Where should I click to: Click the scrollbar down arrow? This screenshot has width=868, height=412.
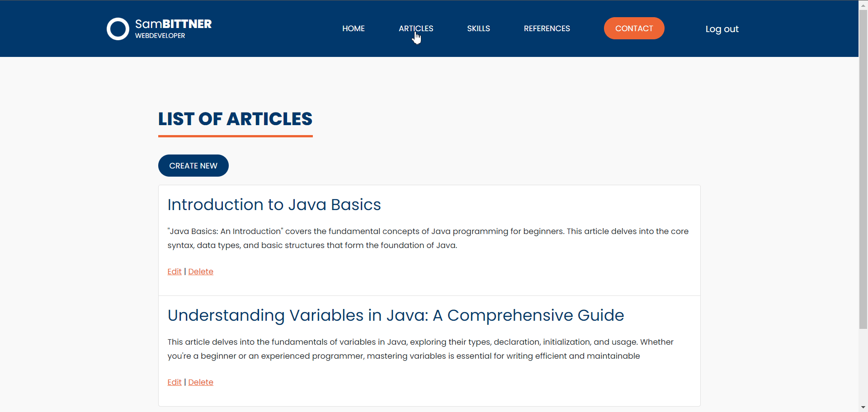pos(863,408)
